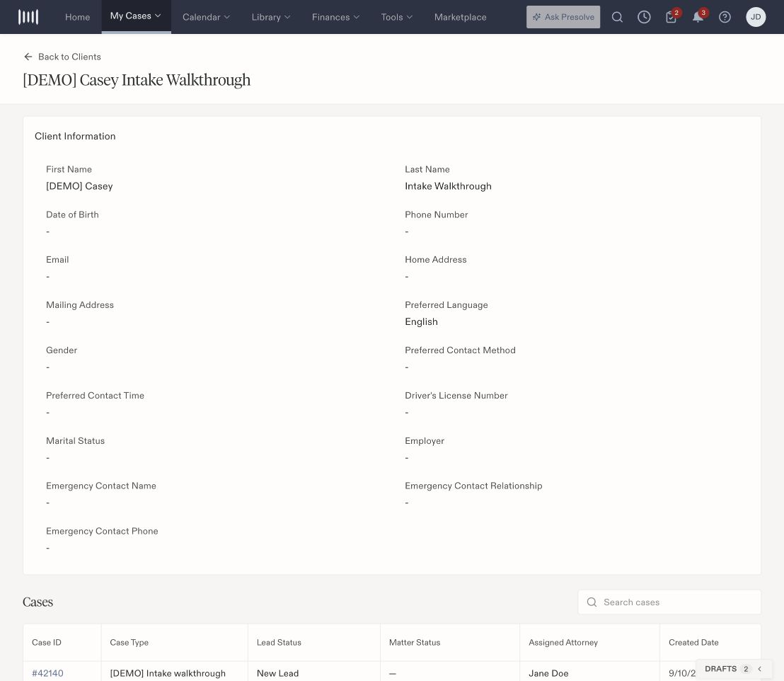Click the '[DEMO] Casey Intake Walkthrough' page title
This screenshot has width=784, height=681.
point(137,80)
